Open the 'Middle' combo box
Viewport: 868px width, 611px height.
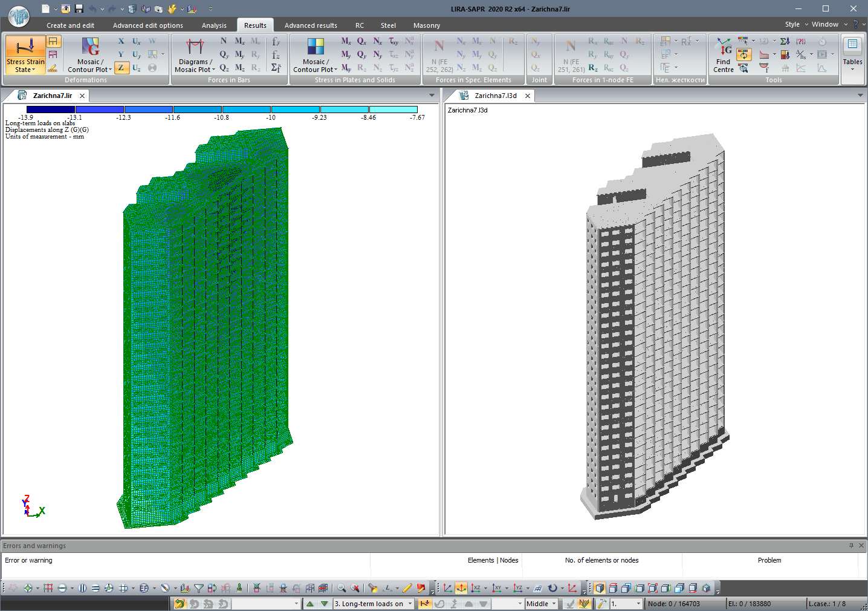click(x=541, y=604)
